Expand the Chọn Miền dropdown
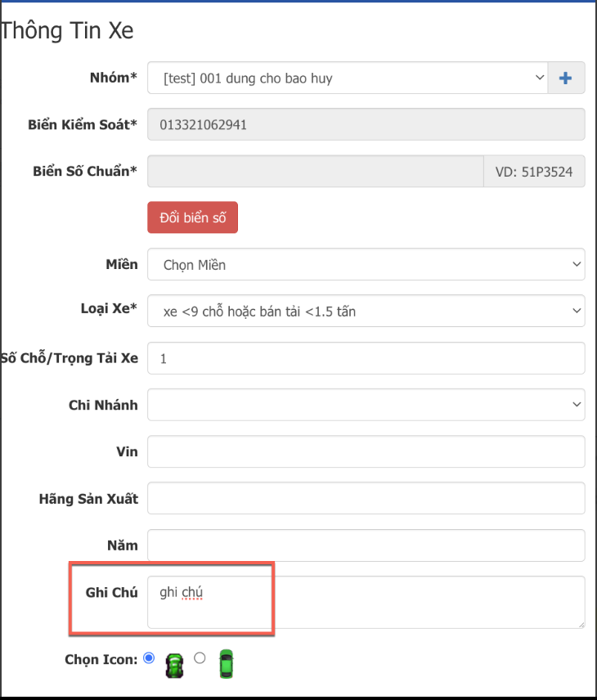597x700 pixels. click(366, 264)
